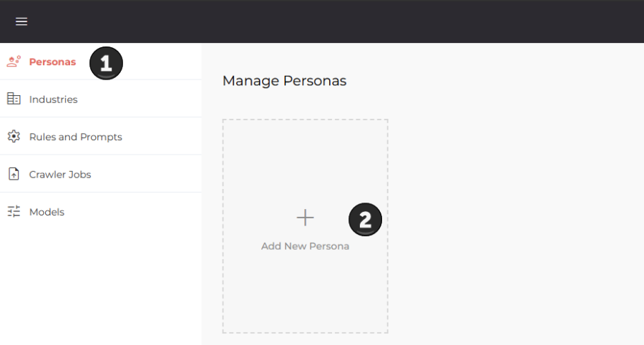Click the Crawler Jobs upload-file icon

click(14, 174)
